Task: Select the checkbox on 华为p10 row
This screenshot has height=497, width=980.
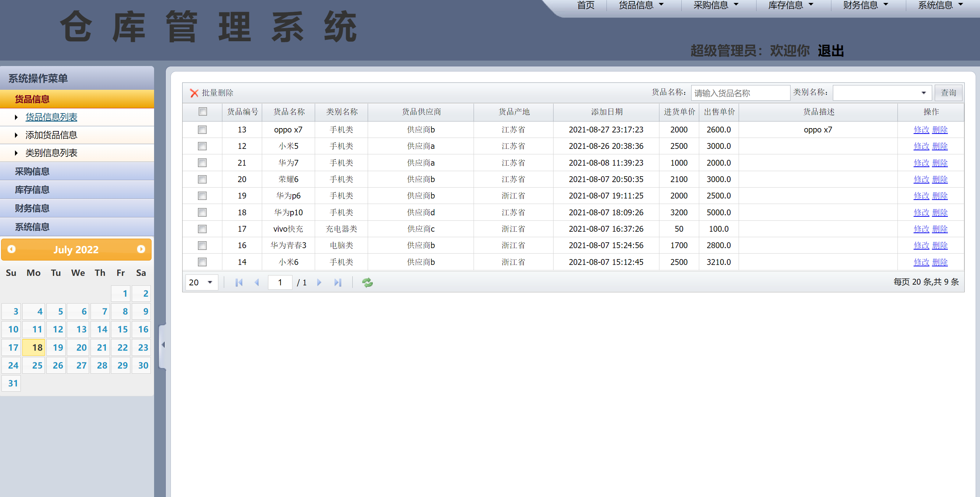Action: [202, 212]
